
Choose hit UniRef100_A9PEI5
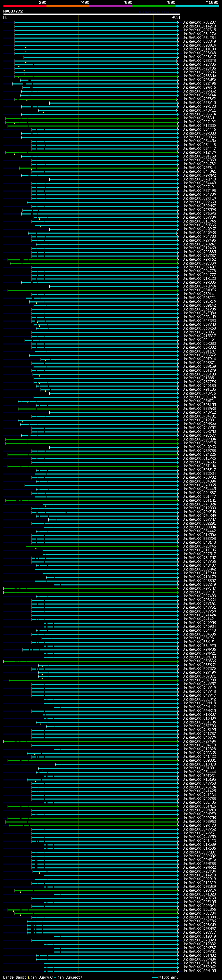click(x=199, y=443)
